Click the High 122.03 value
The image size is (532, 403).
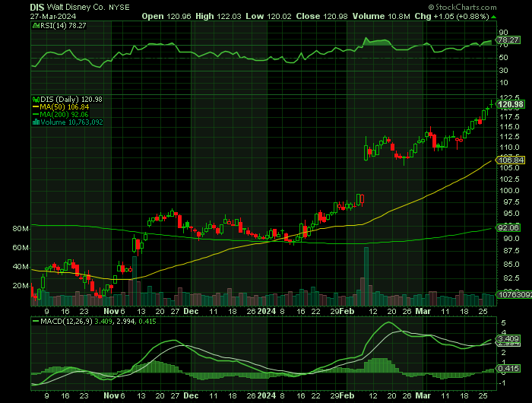pyautogui.click(x=218, y=16)
